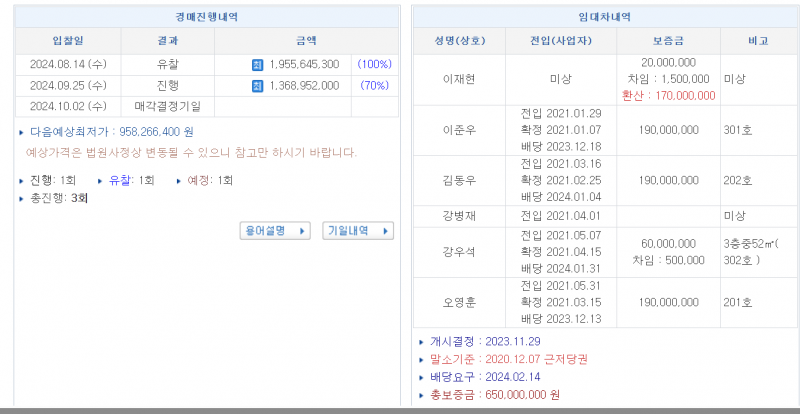
Task: Click the (70%) percentage value
Action: tap(375, 85)
